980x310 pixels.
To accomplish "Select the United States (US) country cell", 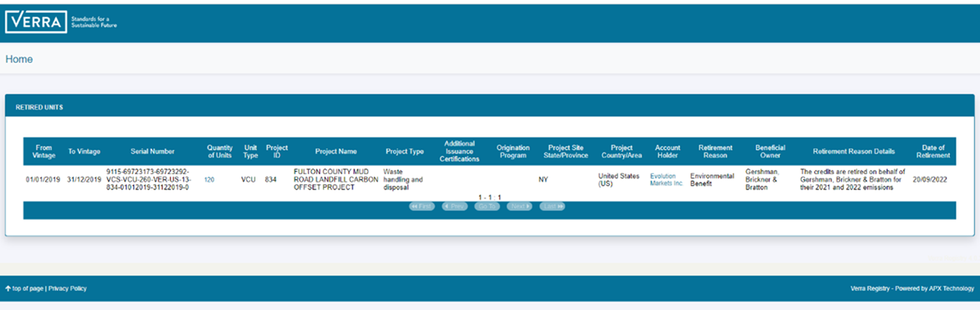I will (x=619, y=179).
